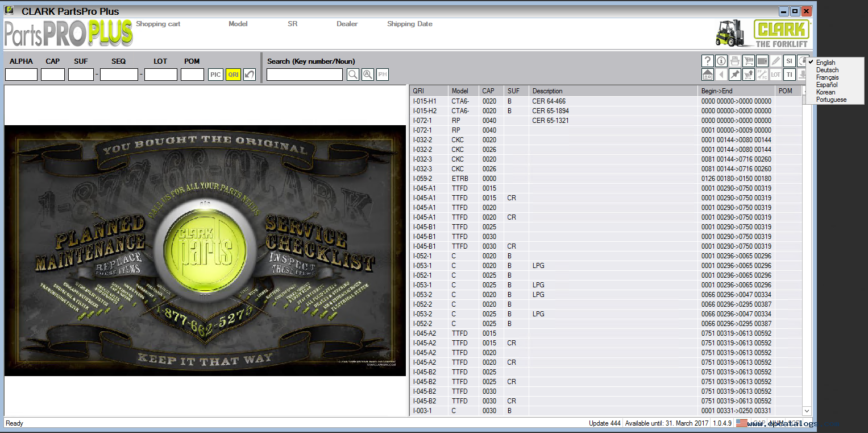Select row I-003-1 at list bottom
The width and height of the screenshot is (868, 433).
[x=606, y=411]
